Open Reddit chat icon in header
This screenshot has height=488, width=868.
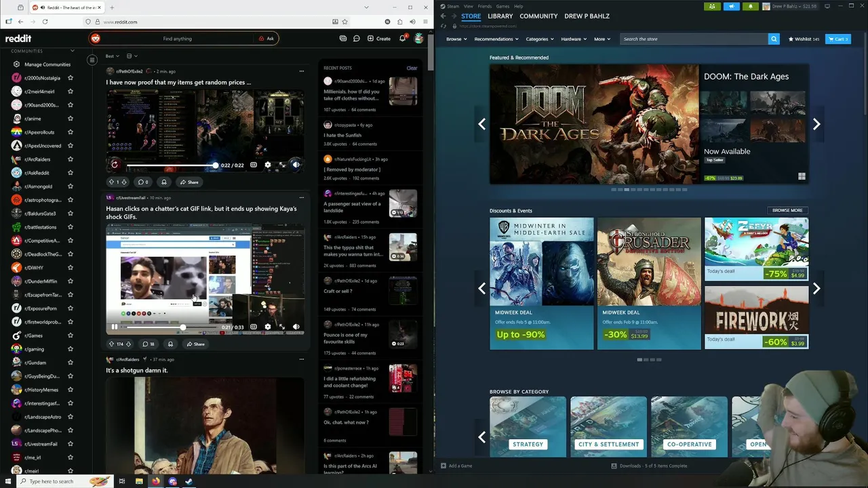click(356, 39)
